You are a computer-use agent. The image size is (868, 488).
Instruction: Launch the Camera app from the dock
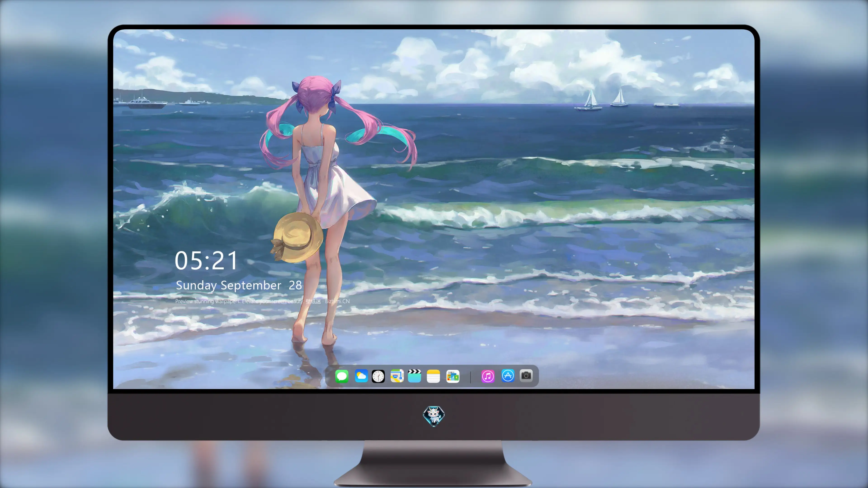coord(526,375)
